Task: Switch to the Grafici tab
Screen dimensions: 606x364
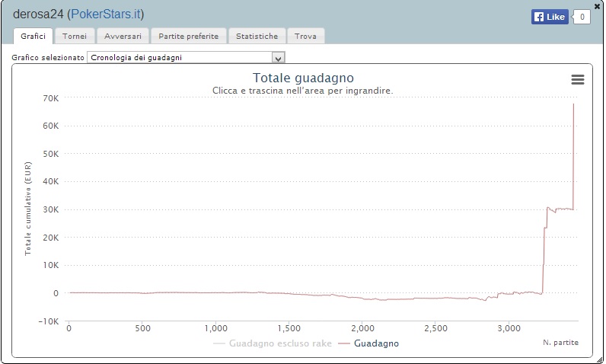Action: [x=33, y=37]
